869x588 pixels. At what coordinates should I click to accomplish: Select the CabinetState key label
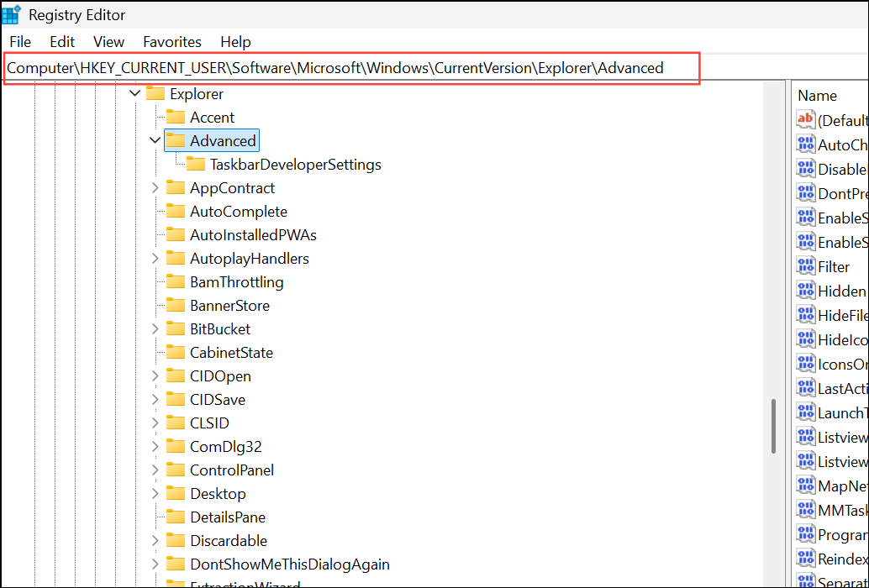232,353
